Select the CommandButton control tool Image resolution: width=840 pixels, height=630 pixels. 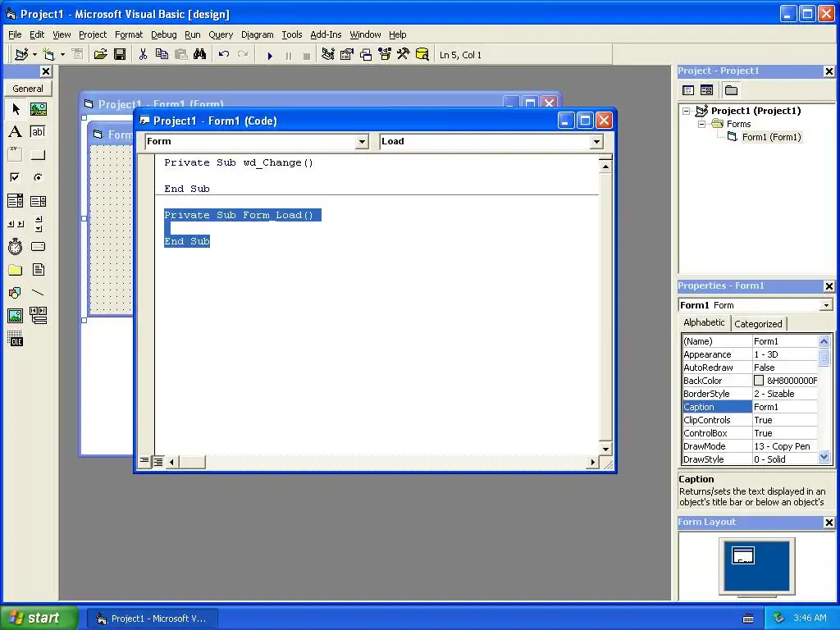click(x=38, y=155)
